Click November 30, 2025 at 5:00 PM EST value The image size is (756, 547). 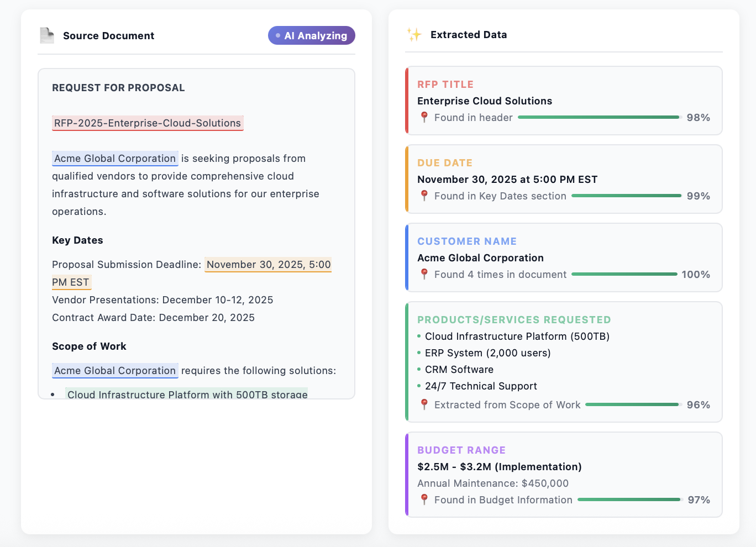click(507, 180)
